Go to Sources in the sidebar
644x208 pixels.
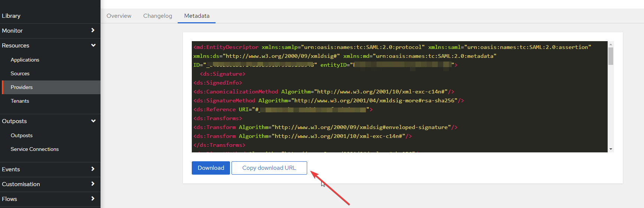pos(20,73)
